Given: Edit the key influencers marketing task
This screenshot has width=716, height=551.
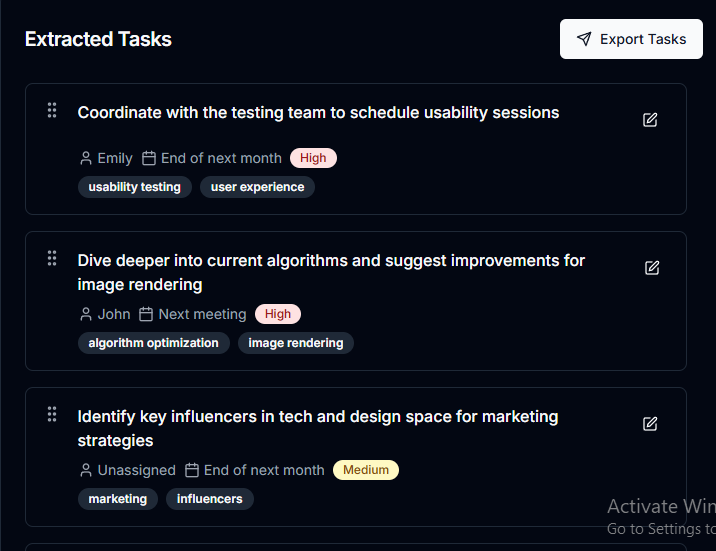Looking at the screenshot, I should tap(650, 424).
